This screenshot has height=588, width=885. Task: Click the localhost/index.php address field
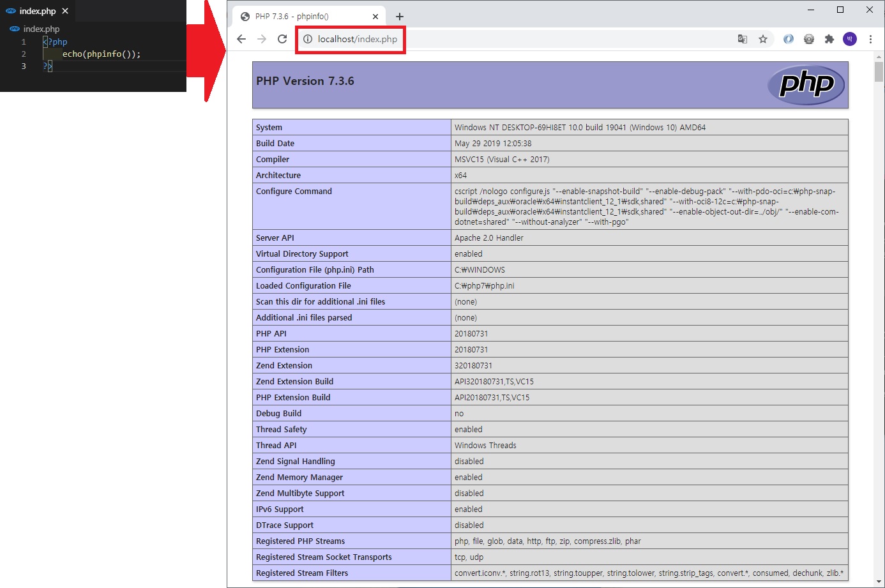[x=358, y=39]
